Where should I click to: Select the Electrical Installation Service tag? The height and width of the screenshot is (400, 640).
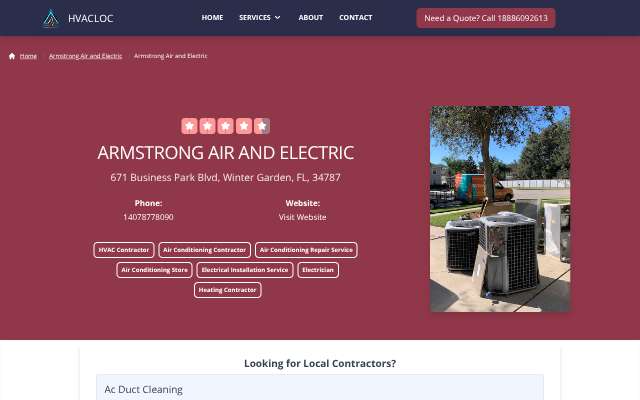click(x=245, y=270)
